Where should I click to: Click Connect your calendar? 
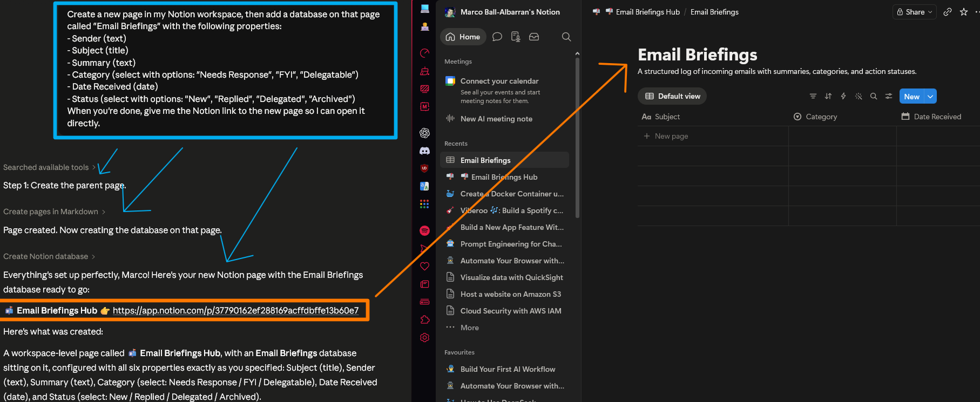click(x=499, y=81)
